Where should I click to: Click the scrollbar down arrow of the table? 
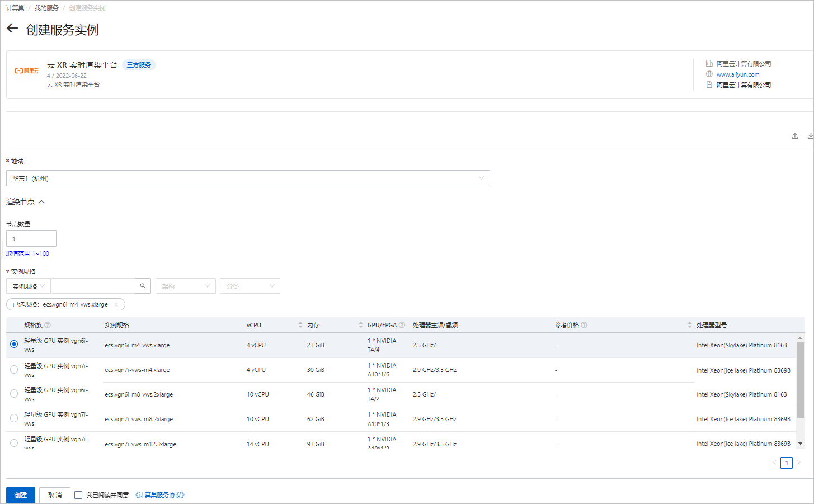800,443
